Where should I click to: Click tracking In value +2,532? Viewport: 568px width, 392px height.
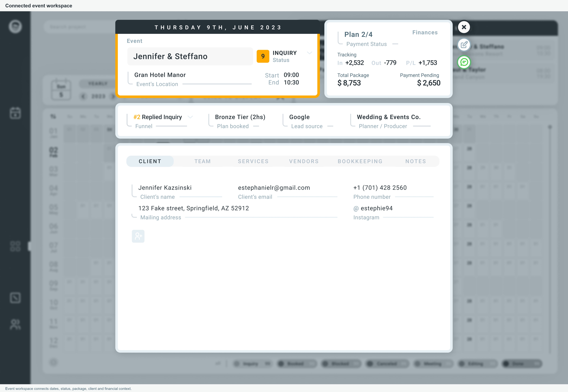click(x=354, y=63)
